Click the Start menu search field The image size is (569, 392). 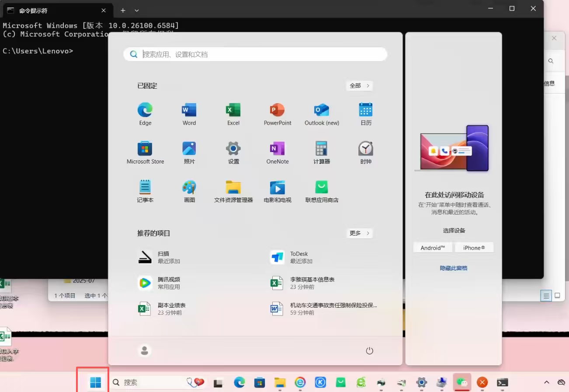(262, 54)
